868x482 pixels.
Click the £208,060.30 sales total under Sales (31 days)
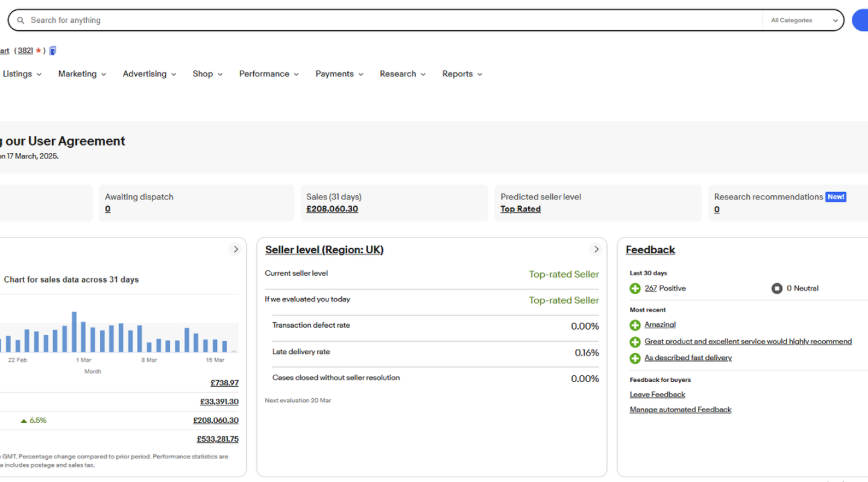pos(332,209)
